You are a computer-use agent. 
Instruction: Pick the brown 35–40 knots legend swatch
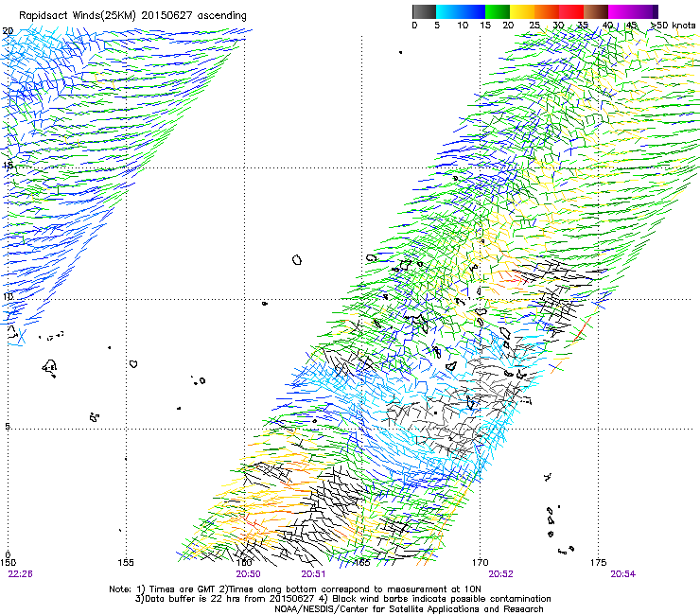click(596, 11)
